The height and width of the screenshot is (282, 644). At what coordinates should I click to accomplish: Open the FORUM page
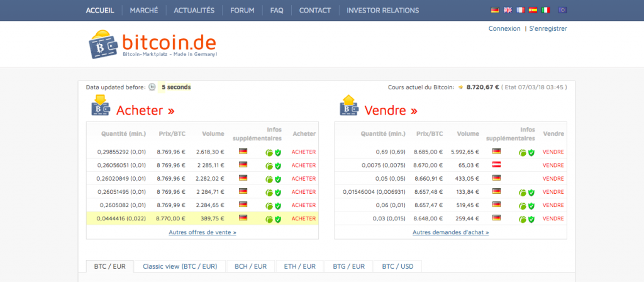pyautogui.click(x=242, y=10)
